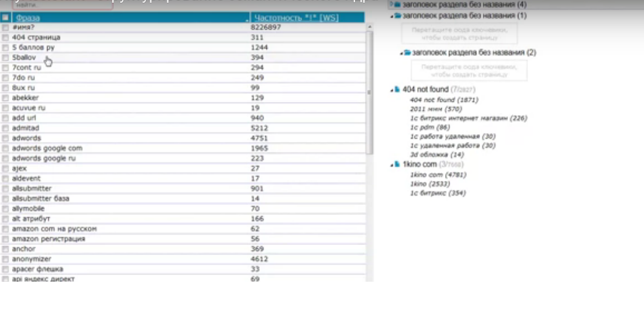Click the phrase 'abekker'
This screenshot has width=644, height=336.
pos(25,98)
